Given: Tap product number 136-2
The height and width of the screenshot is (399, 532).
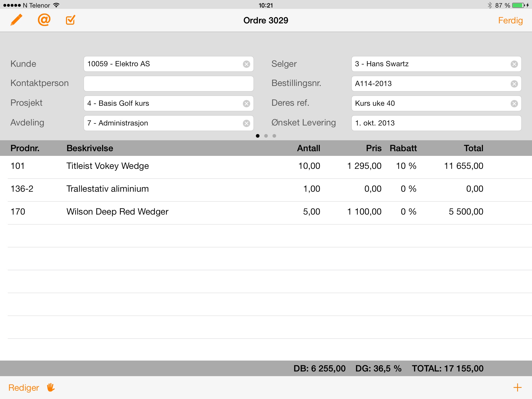Looking at the screenshot, I should (22, 189).
